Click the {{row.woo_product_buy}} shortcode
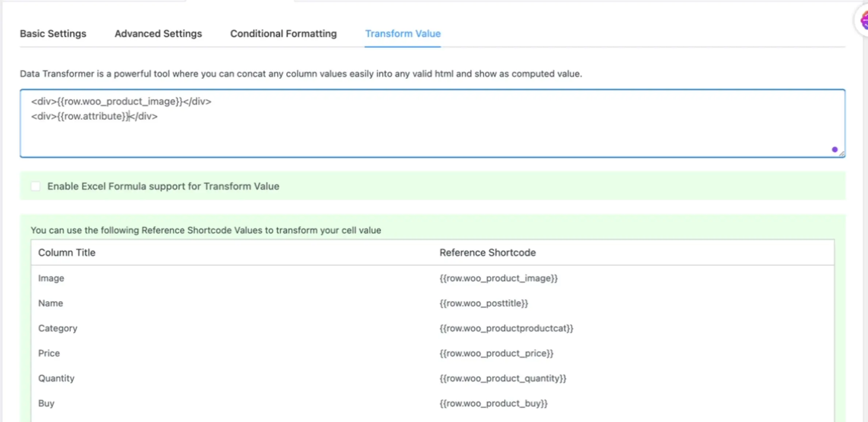The height and width of the screenshot is (422, 868). 493,403
